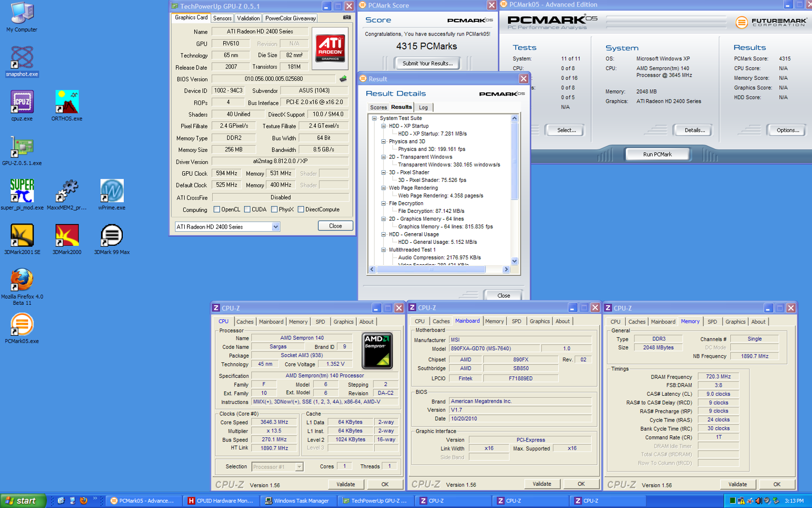Click the GPU-Z BIOS save chip icon
The image size is (812, 508).
coord(343,79)
